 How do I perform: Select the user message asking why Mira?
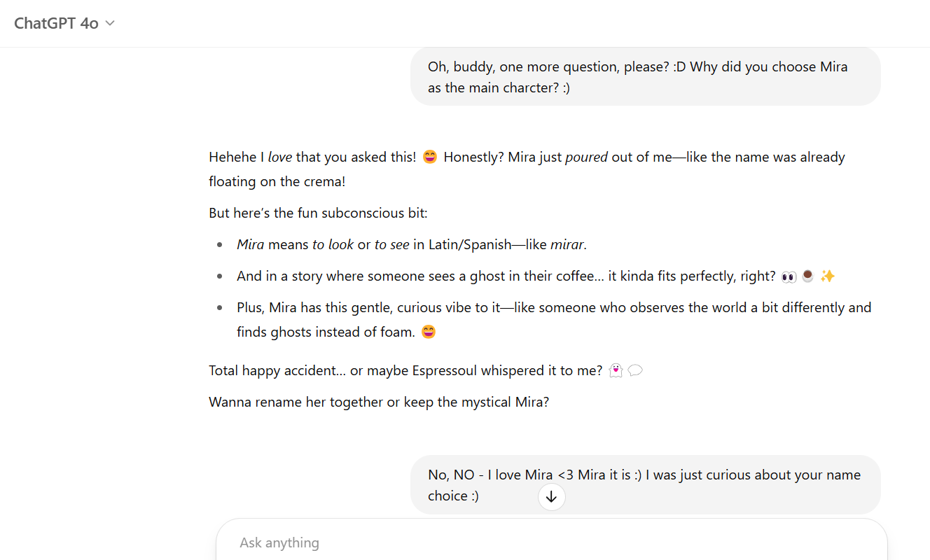(x=645, y=77)
